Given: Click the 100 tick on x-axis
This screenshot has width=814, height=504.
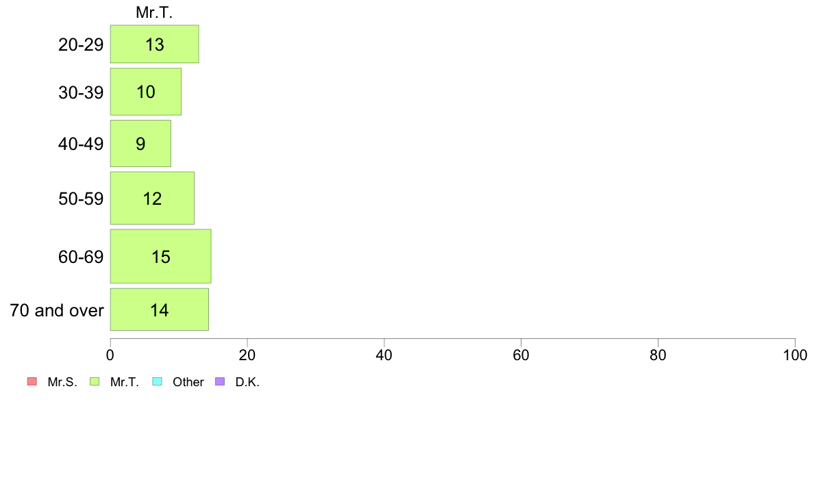Looking at the screenshot, I should (795, 355).
